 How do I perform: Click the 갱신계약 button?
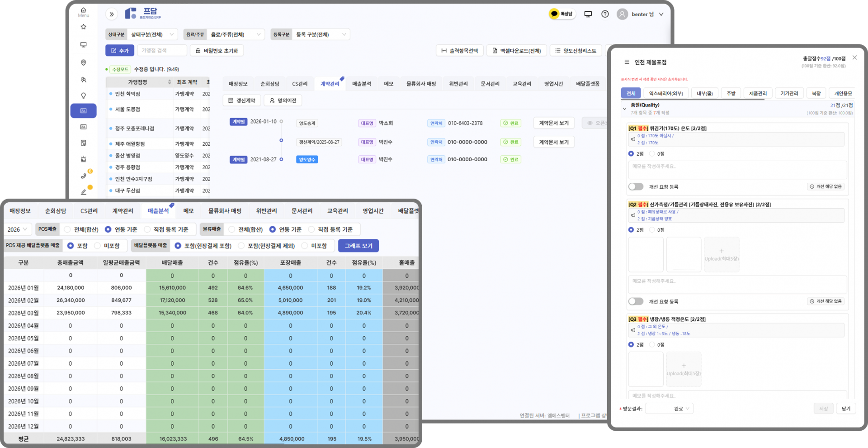pos(242,100)
